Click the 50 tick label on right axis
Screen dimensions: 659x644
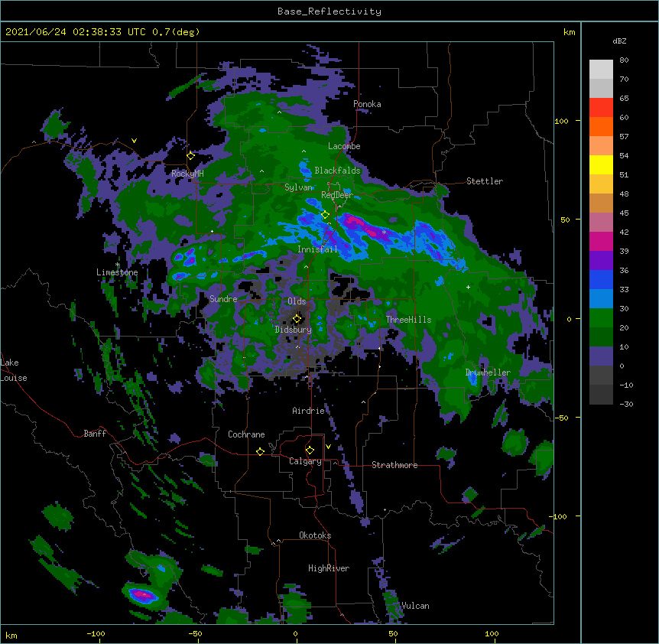click(565, 220)
